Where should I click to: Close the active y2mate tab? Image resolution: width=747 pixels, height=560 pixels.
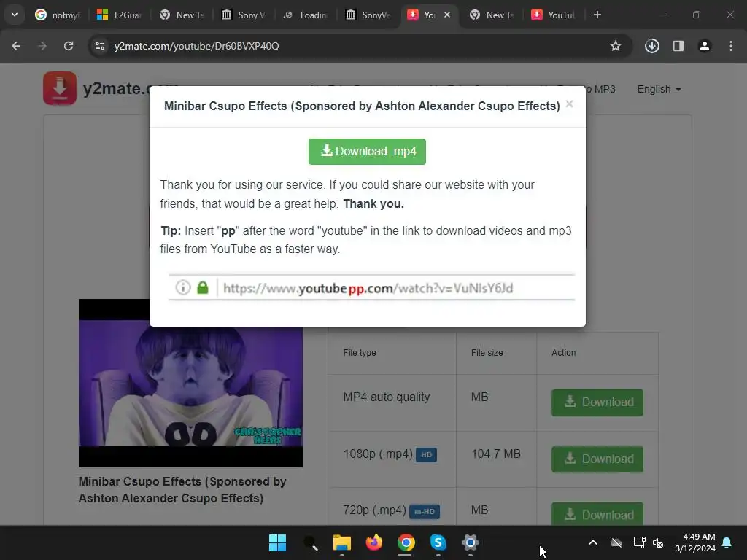pos(447,15)
